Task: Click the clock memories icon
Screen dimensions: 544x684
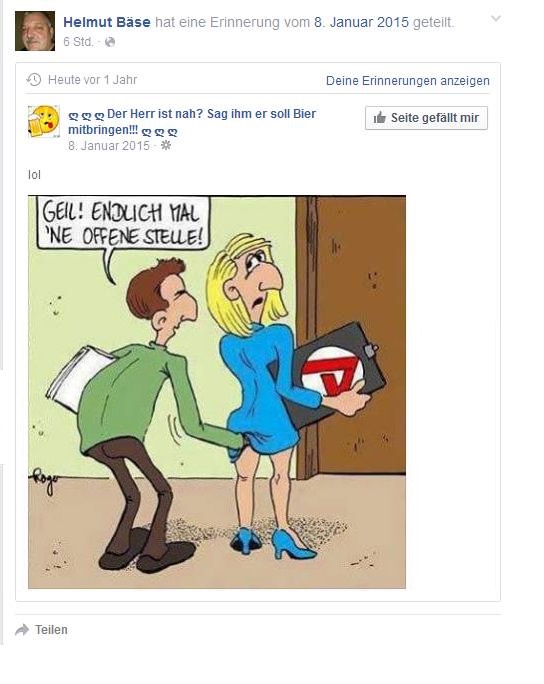Action: pyautogui.click(x=34, y=80)
